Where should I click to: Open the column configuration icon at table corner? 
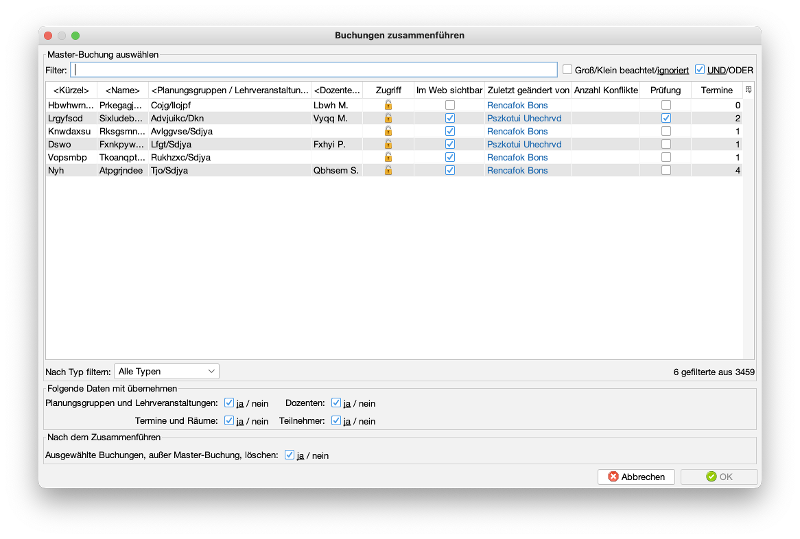(749, 90)
